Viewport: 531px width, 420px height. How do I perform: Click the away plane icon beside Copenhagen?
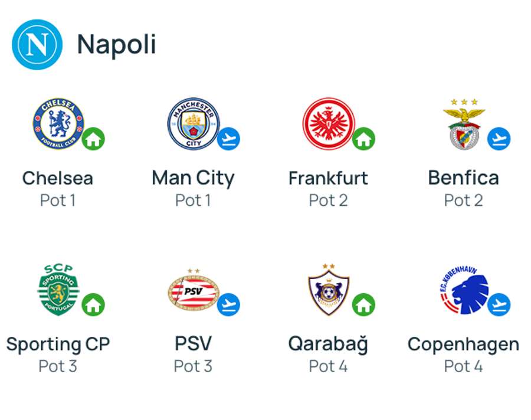tap(499, 304)
